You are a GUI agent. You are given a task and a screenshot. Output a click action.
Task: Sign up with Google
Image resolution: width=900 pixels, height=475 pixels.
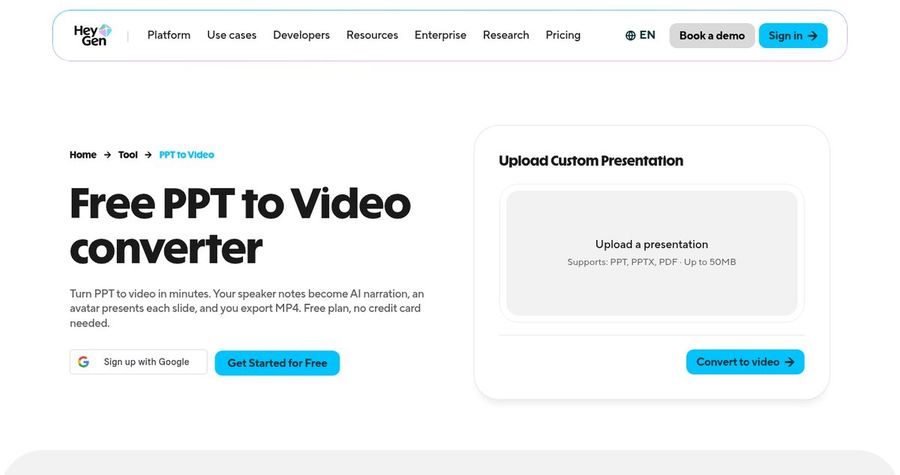point(138,362)
